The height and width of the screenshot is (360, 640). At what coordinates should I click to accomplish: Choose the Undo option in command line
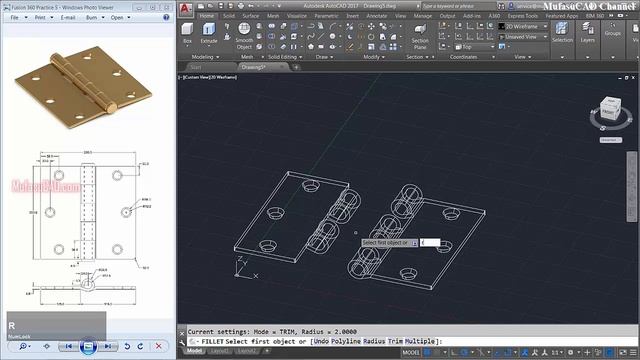pos(321,341)
